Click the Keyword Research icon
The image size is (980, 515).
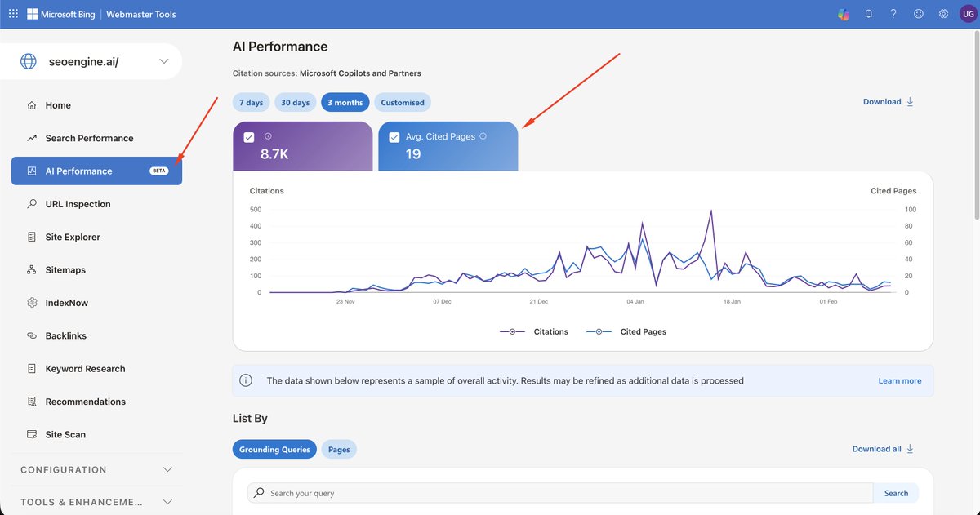pyautogui.click(x=32, y=369)
